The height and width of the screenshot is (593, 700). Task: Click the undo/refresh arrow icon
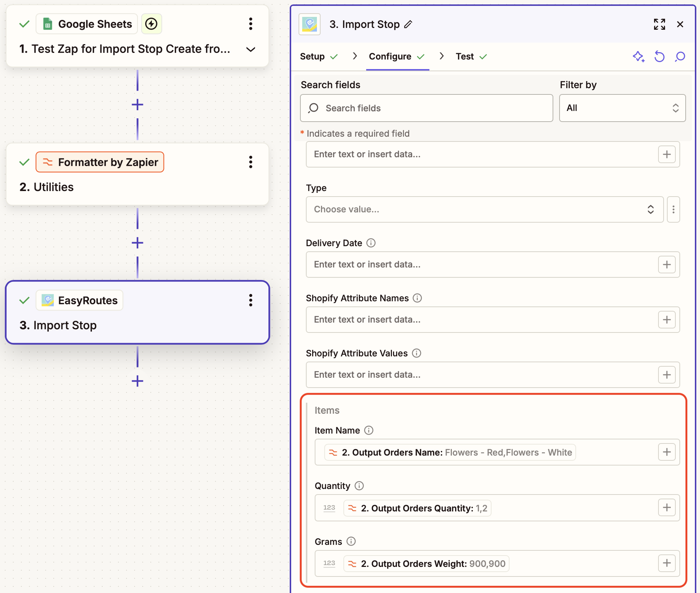pos(659,57)
